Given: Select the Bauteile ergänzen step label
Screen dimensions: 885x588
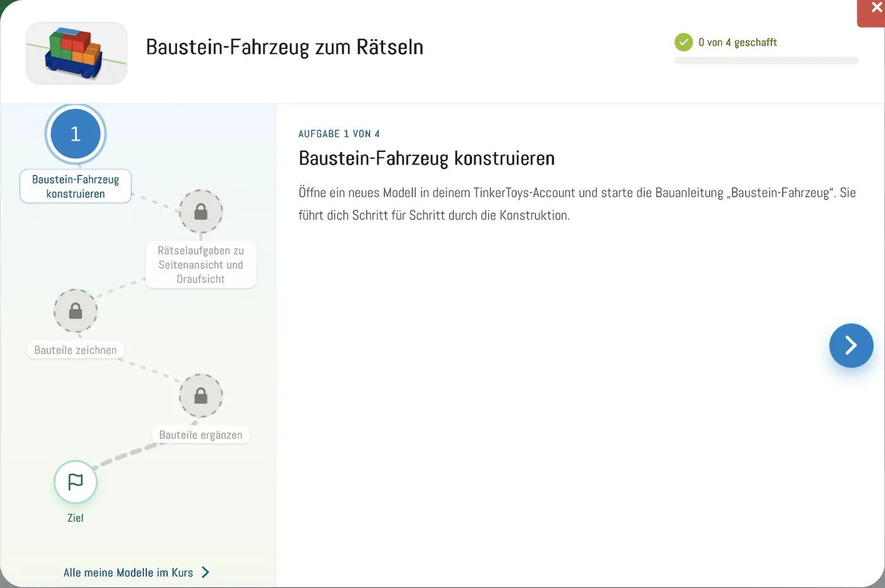Looking at the screenshot, I should (201, 435).
